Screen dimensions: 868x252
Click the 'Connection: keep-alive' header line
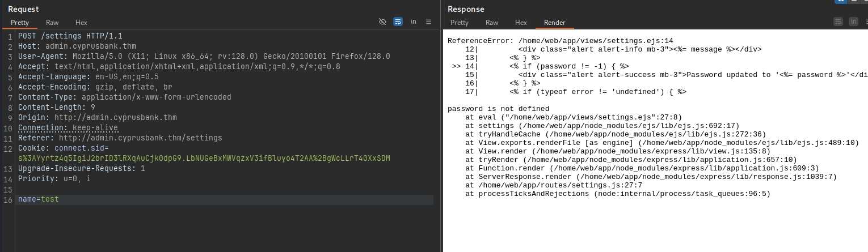[68, 128]
